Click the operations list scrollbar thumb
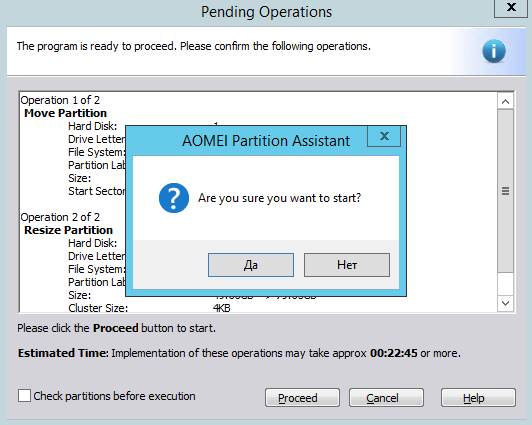The image size is (532, 425). click(505, 191)
